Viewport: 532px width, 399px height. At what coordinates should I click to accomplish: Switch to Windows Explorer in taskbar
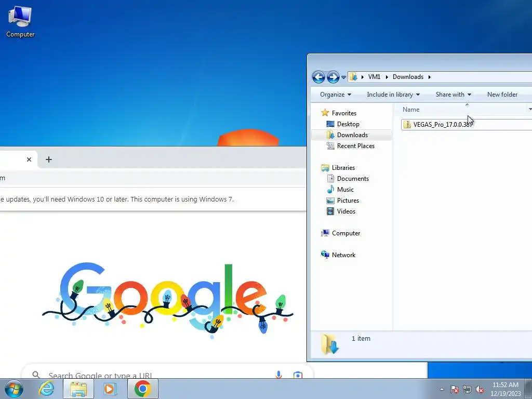click(78, 389)
